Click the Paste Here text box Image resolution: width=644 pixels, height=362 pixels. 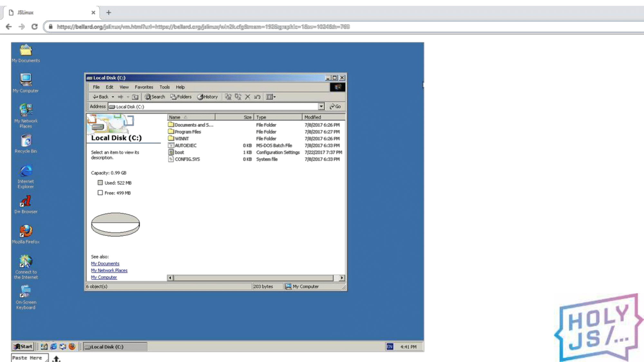click(30, 358)
